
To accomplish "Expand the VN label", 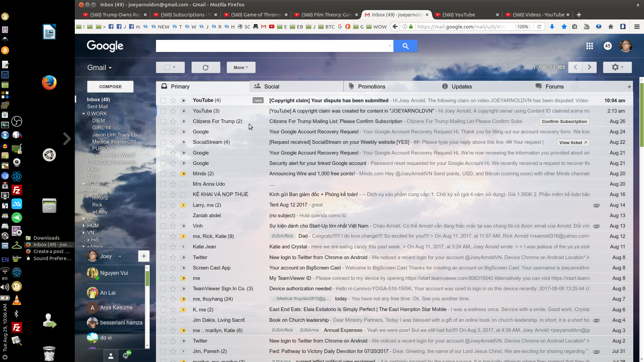I will tap(84, 233).
